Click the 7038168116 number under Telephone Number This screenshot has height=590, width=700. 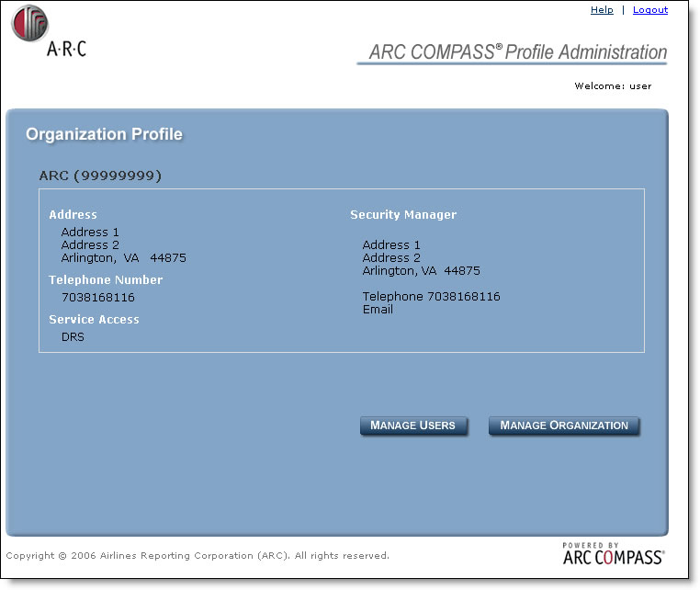coord(98,298)
